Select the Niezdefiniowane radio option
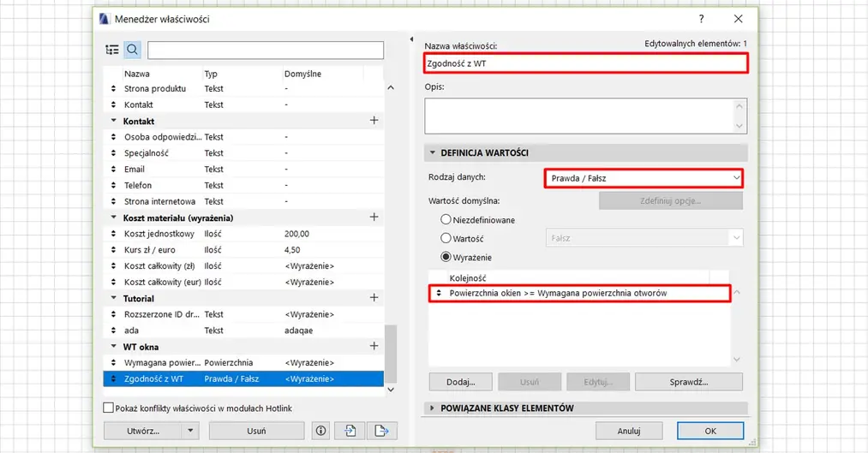This screenshot has width=868, height=453. click(x=446, y=219)
